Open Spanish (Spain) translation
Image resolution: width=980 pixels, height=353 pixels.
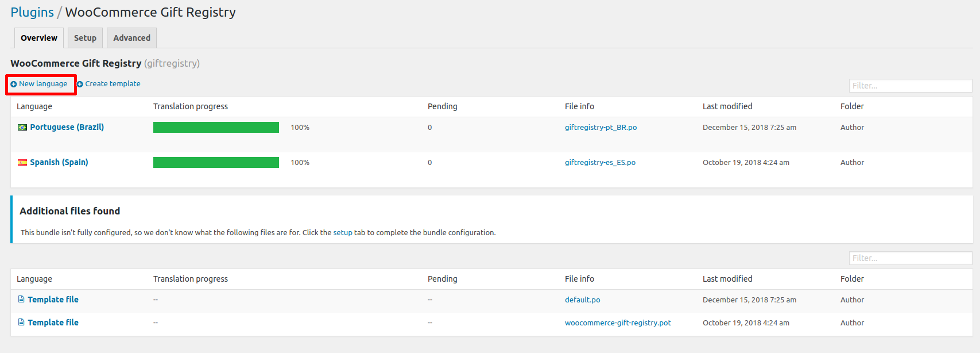[x=59, y=162]
